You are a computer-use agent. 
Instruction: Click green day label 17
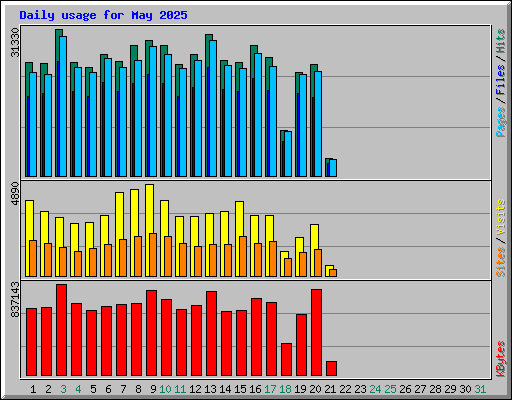click(x=270, y=389)
